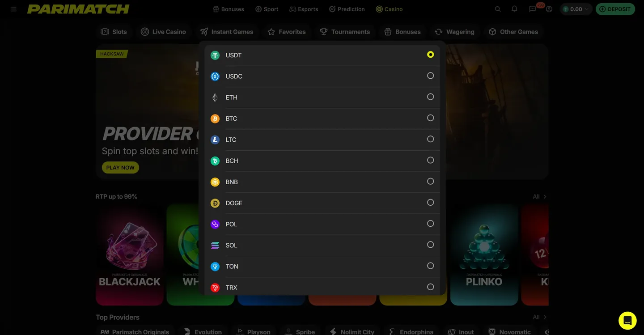Switch to the Slots tab

(114, 32)
